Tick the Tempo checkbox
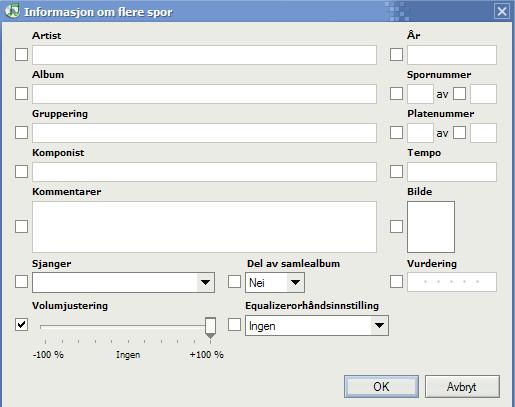The image size is (515, 407). pos(396,171)
